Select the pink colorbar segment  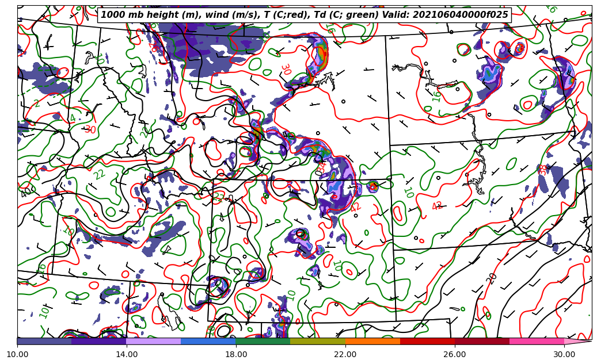pos(537,341)
